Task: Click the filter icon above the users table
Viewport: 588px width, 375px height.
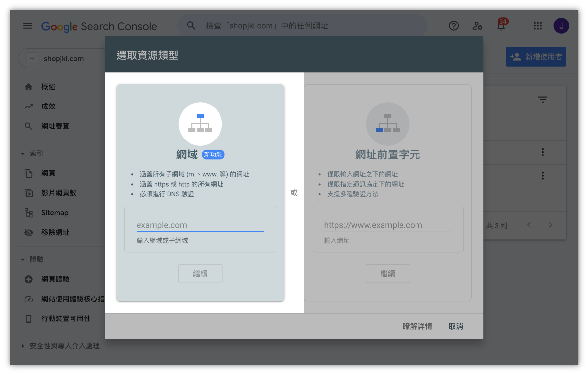Action: coord(543,99)
